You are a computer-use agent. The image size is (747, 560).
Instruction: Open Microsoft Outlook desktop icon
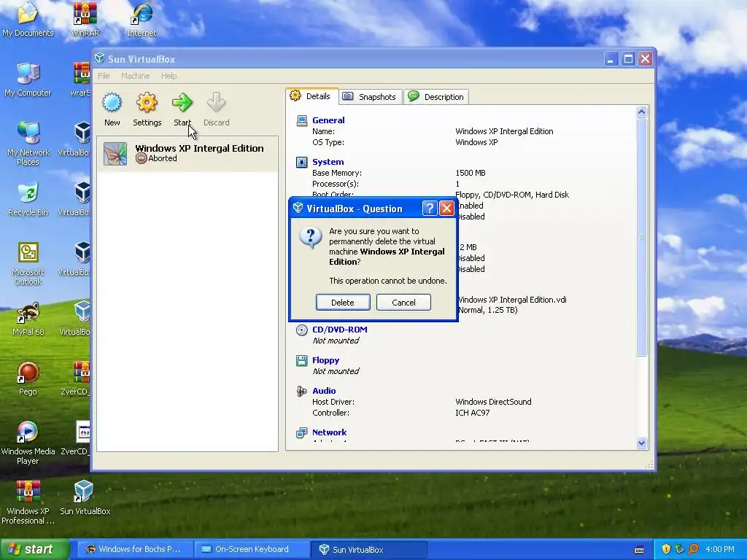[x=28, y=263]
